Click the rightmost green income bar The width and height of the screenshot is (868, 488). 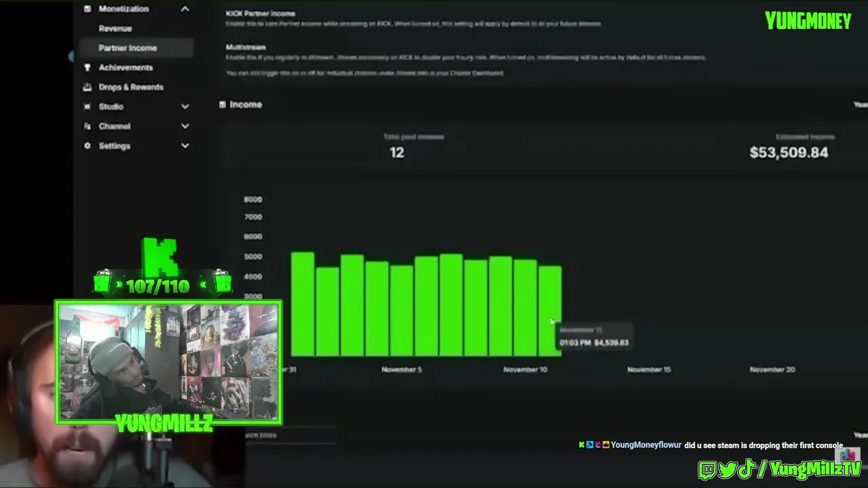[550, 310]
